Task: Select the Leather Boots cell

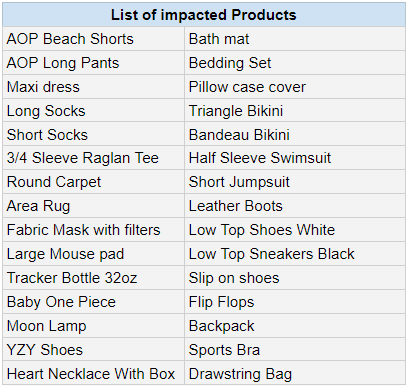Action: [295, 206]
